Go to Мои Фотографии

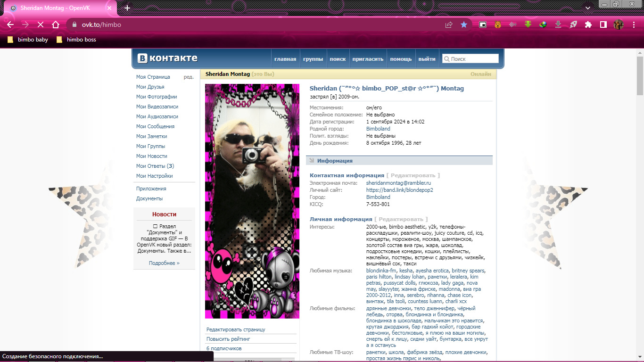click(157, 97)
